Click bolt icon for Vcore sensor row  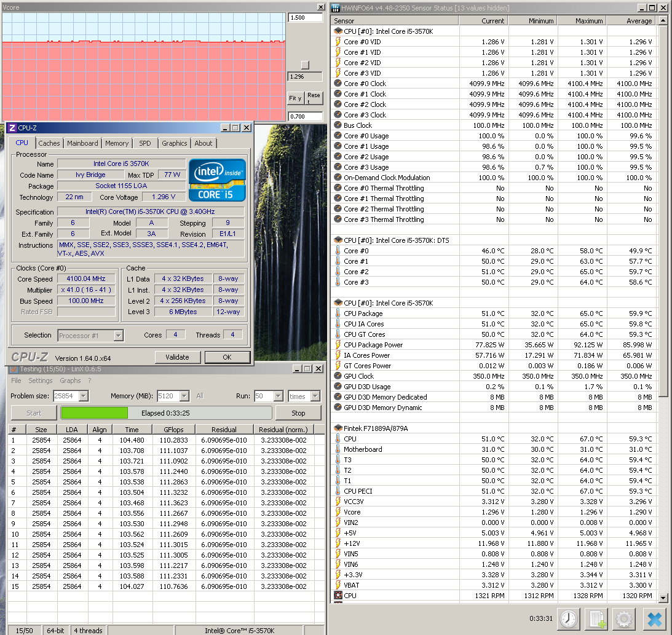(338, 512)
